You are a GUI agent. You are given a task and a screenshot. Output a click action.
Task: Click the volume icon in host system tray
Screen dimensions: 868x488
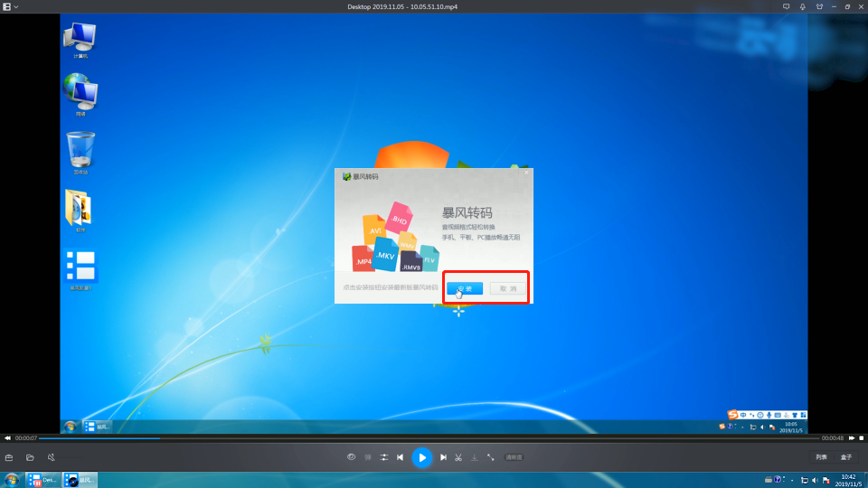pos(815,480)
